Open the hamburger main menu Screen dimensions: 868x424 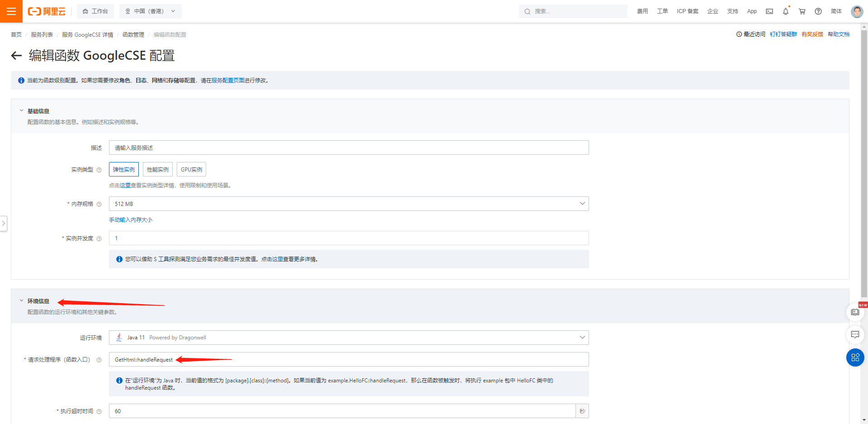tap(11, 11)
